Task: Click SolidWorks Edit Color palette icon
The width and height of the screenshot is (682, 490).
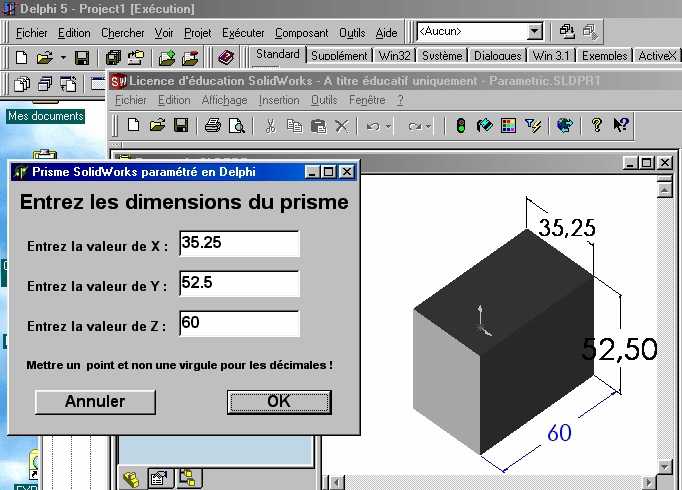Action: pyautogui.click(x=508, y=126)
